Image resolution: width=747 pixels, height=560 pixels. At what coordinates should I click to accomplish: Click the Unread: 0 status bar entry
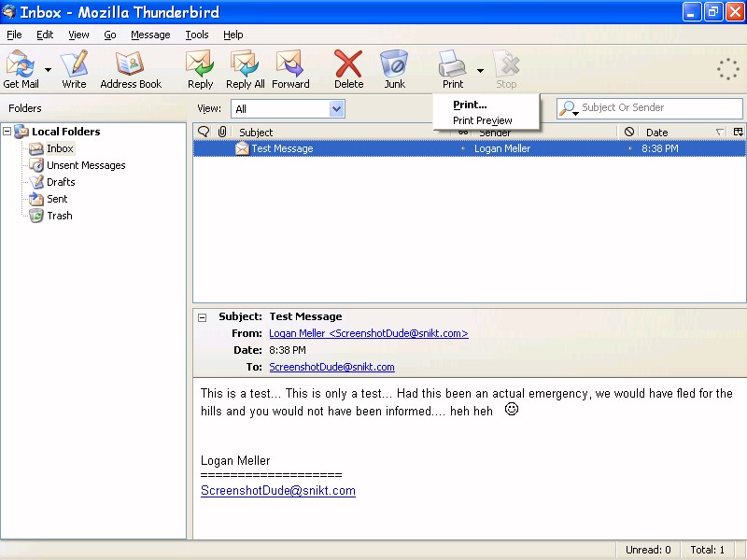tap(648, 550)
